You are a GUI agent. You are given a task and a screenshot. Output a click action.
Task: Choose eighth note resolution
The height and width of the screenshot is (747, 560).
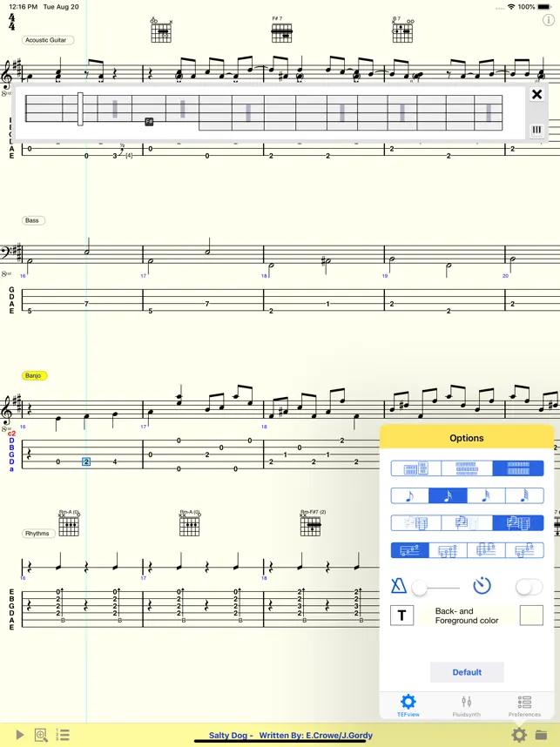point(410,495)
